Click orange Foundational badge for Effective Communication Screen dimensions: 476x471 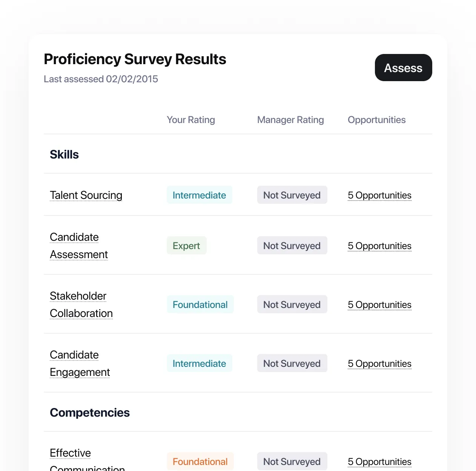(x=200, y=462)
